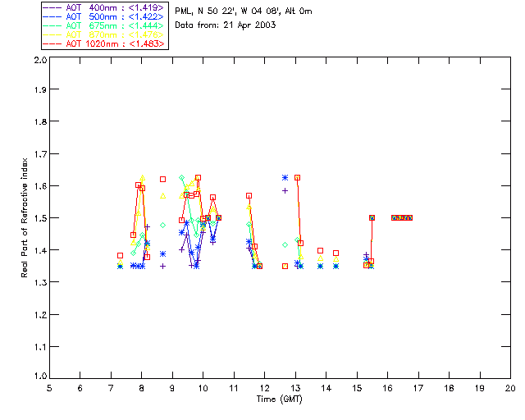The width and height of the screenshot is (525, 420).
Task: Click the red square marker at 1.5 near 15.5 hours
Action: [x=372, y=217]
